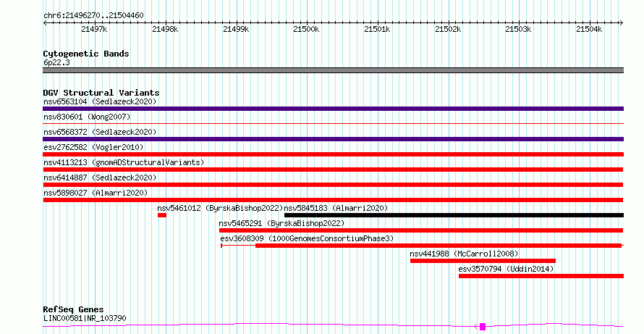Open the nsv5845183 (Almarri2020) label
The height and width of the screenshot is (334, 644).
coord(336,208)
